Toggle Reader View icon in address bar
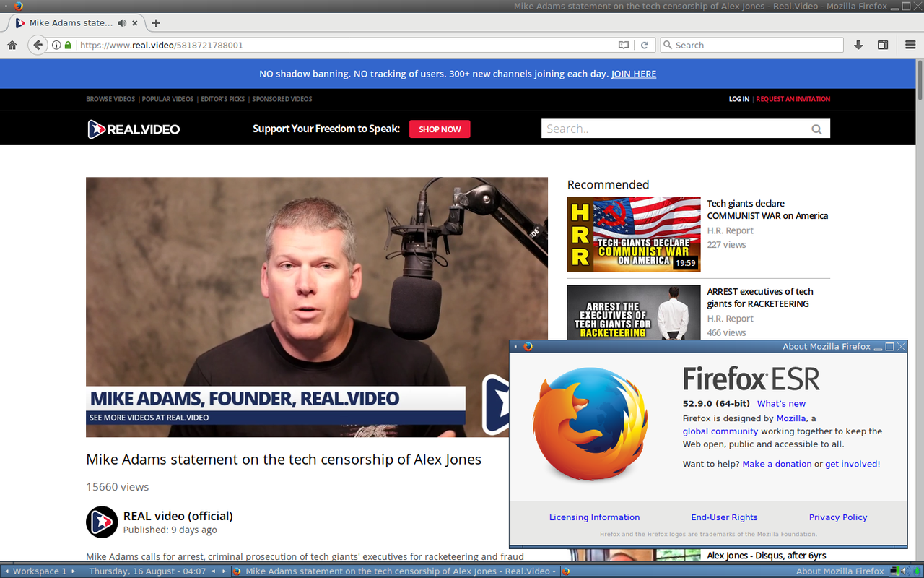Viewport: 924px width, 578px height. 624,45
